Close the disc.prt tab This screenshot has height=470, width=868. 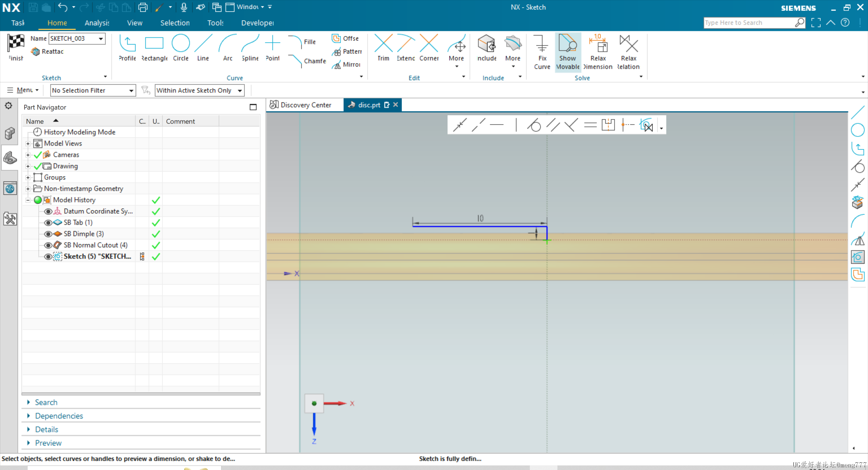pos(396,105)
